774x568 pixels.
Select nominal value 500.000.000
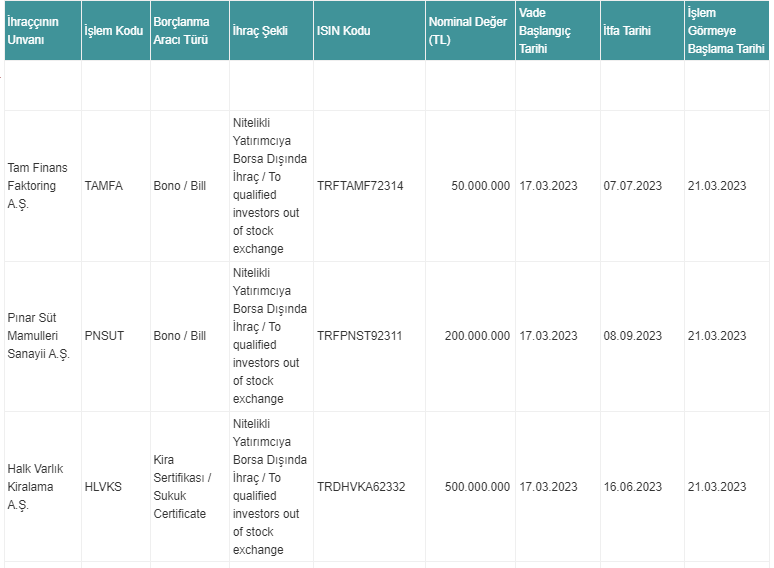point(477,487)
